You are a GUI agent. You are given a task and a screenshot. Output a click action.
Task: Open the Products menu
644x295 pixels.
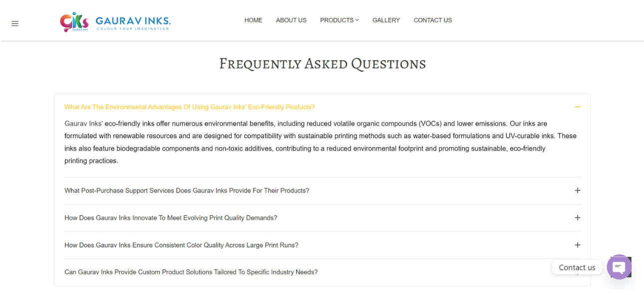[337, 20]
